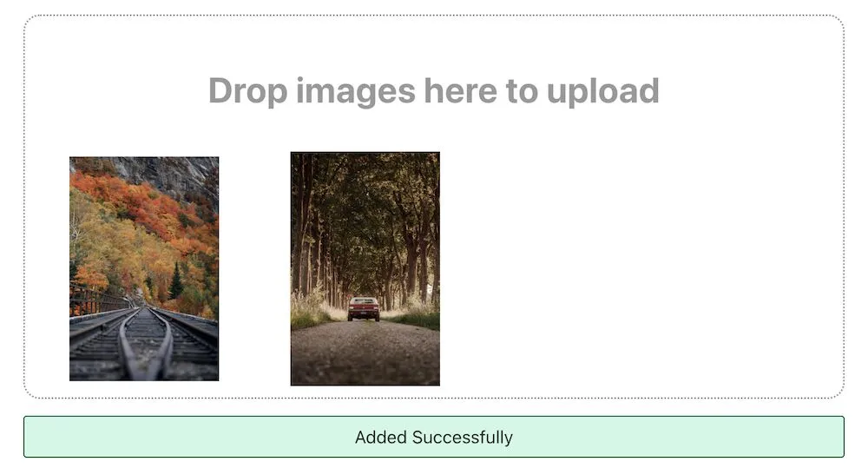The image size is (868, 475).
Task: Click the gravel road in the car photo
Action: (x=365, y=354)
